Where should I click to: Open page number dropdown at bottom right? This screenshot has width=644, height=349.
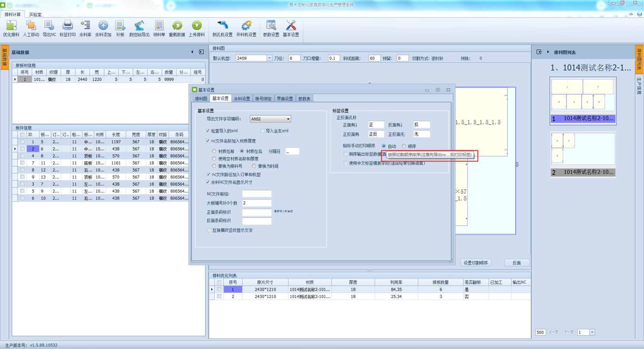click(x=592, y=332)
